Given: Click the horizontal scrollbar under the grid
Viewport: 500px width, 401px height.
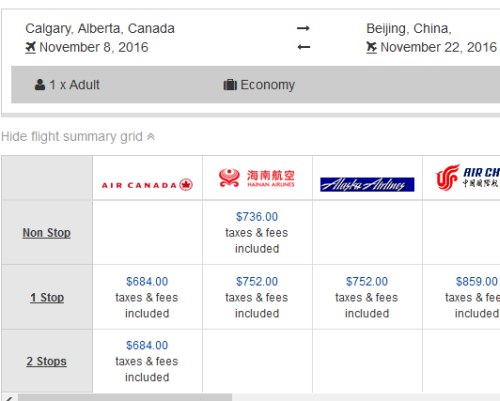Looking at the screenshot, I should coord(125,397).
